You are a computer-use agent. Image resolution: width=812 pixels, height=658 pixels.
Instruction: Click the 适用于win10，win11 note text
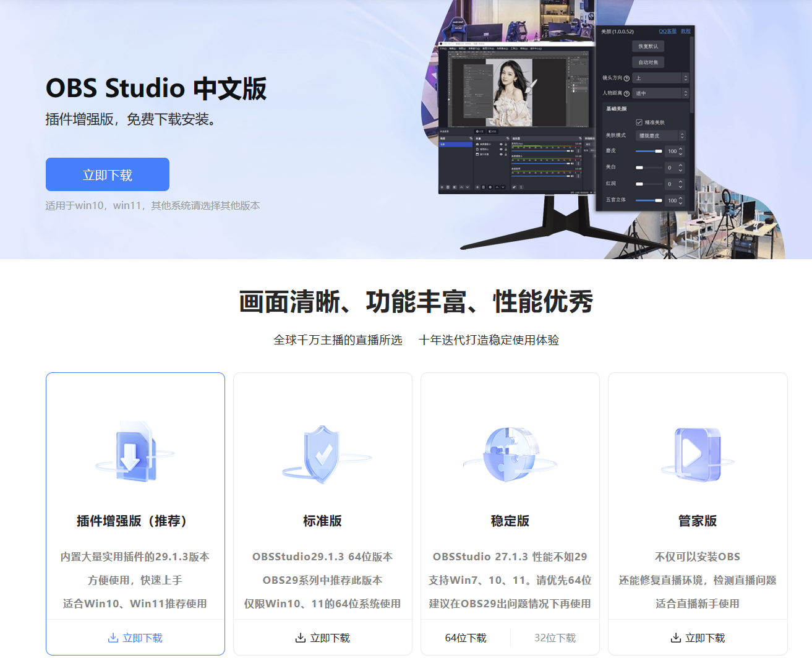(x=153, y=205)
